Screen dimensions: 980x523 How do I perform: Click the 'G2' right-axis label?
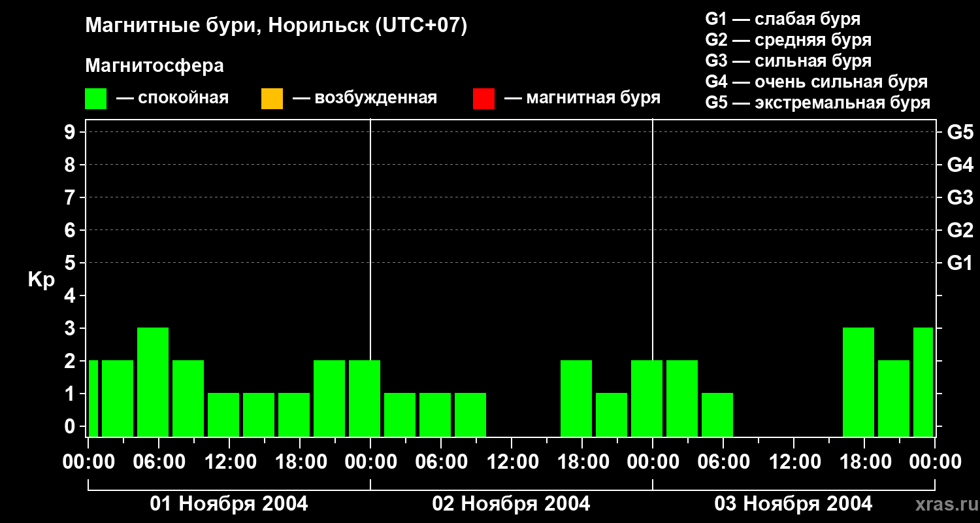click(x=960, y=230)
